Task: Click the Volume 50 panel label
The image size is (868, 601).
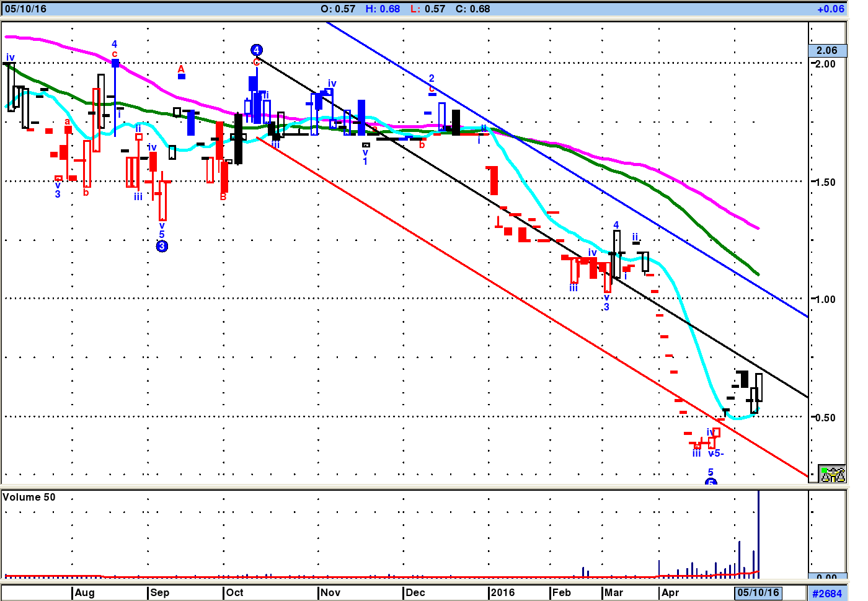Action: coord(29,497)
